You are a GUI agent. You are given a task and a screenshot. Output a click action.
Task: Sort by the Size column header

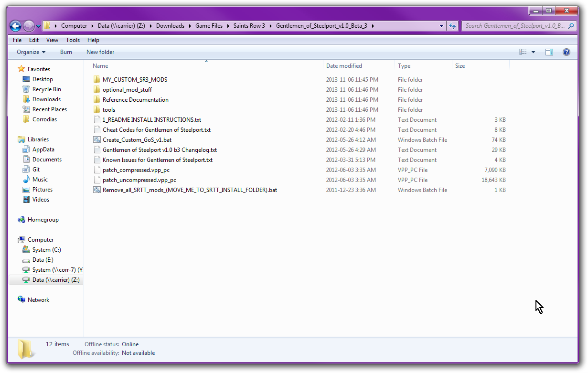pyautogui.click(x=460, y=66)
